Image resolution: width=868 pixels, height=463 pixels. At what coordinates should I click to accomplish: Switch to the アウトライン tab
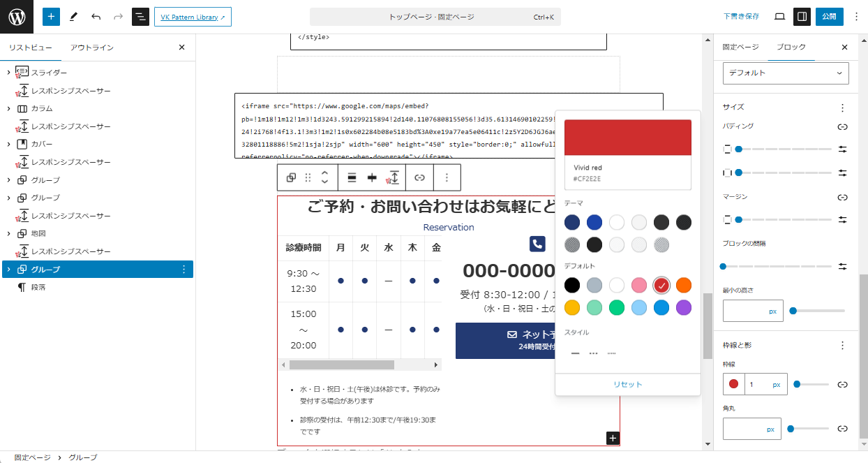click(92, 47)
